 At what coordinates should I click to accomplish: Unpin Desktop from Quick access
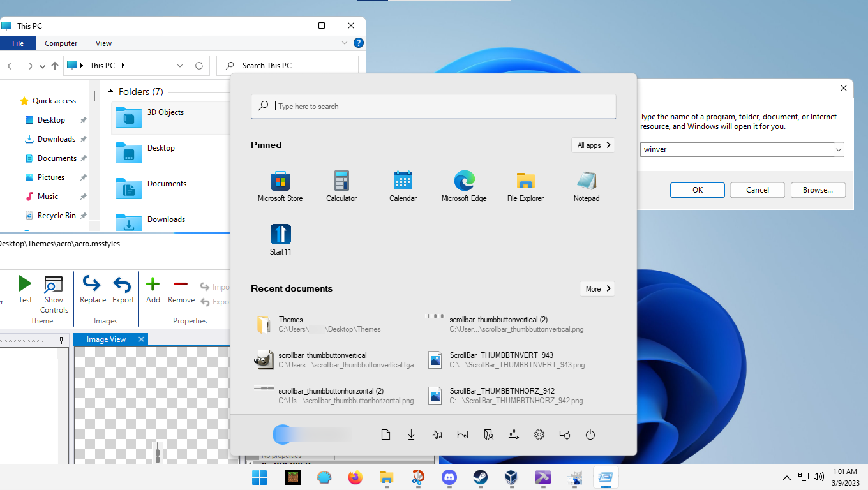(x=82, y=119)
